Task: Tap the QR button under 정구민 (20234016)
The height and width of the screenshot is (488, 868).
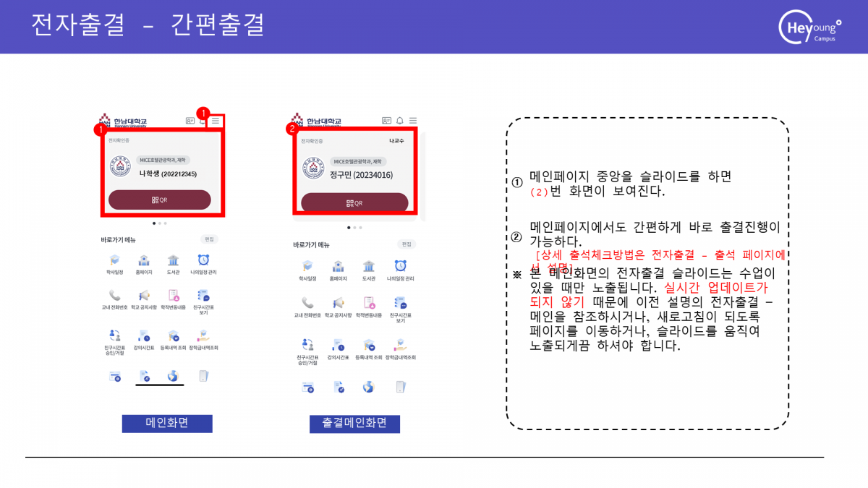Action: tap(354, 203)
